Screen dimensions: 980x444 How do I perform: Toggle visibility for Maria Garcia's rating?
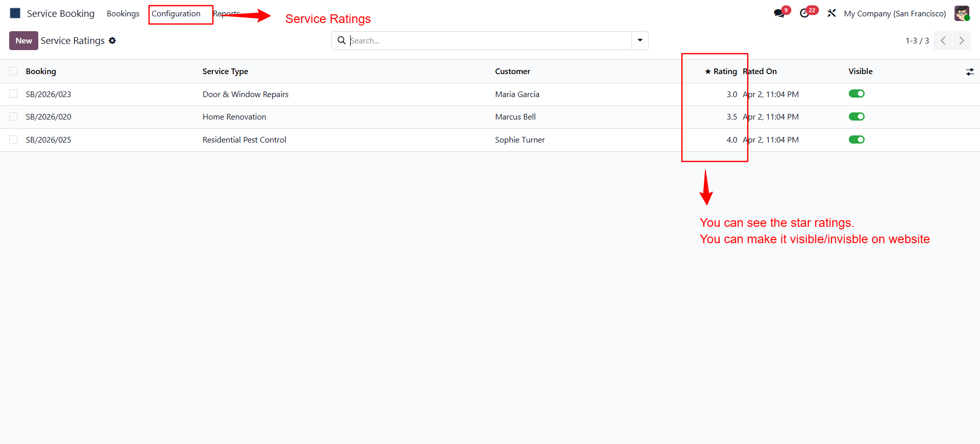(x=856, y=94)
